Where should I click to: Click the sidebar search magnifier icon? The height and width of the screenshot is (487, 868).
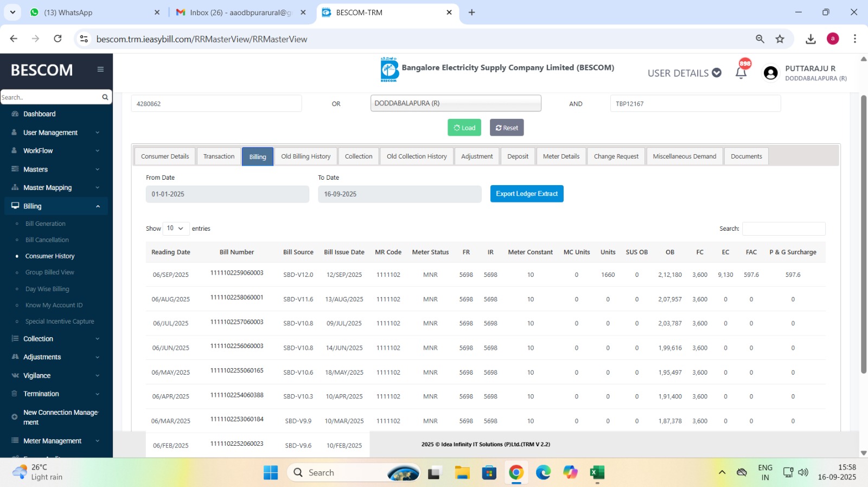[105, 97]
